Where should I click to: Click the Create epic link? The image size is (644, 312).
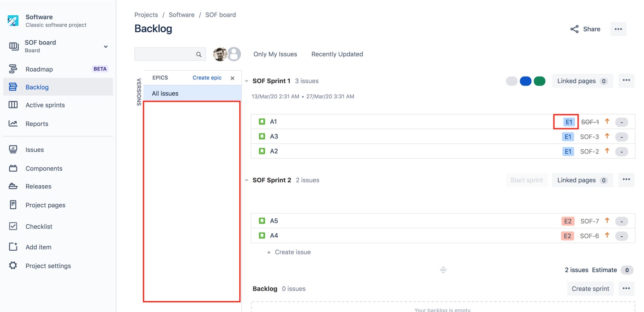click(x=207, y=77)
